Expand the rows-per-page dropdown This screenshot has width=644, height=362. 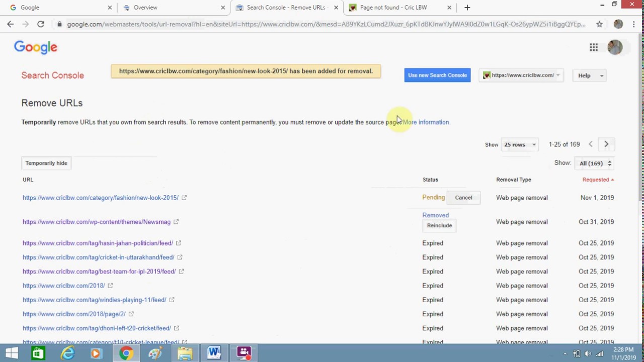[x=520, y=145]
